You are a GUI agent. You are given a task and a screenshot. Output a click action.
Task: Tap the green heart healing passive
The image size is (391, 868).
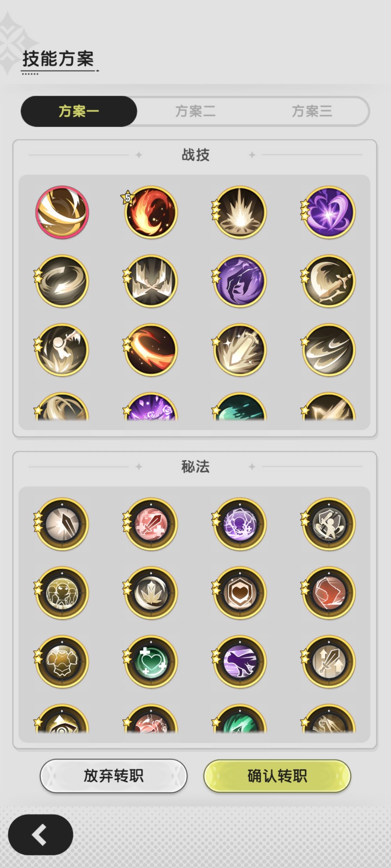click(x=151, y=661)
